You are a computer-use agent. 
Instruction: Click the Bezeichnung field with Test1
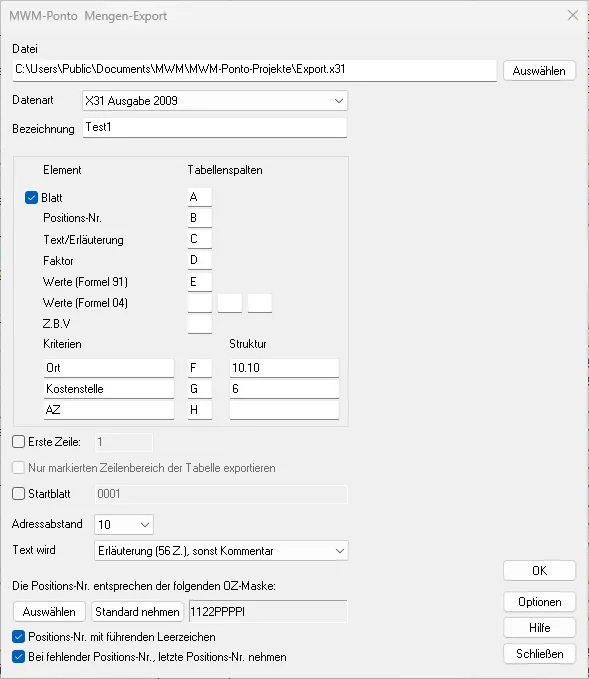(215, 128)
